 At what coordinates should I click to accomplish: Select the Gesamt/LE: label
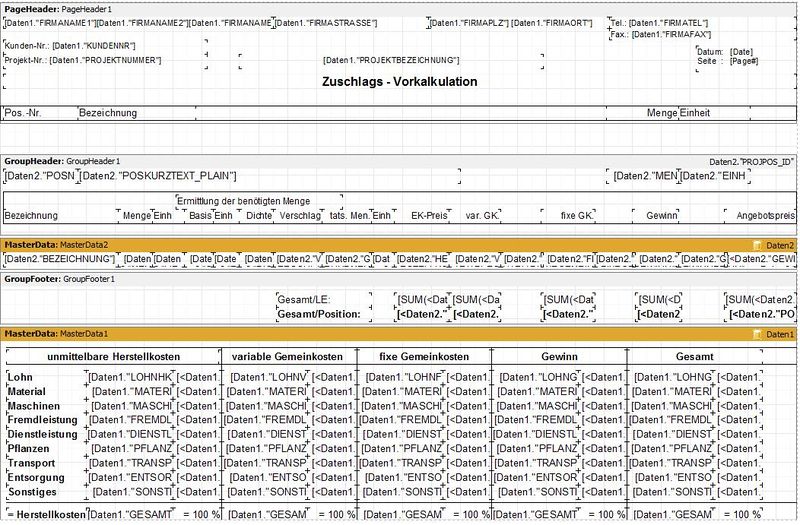coord(304,300)
